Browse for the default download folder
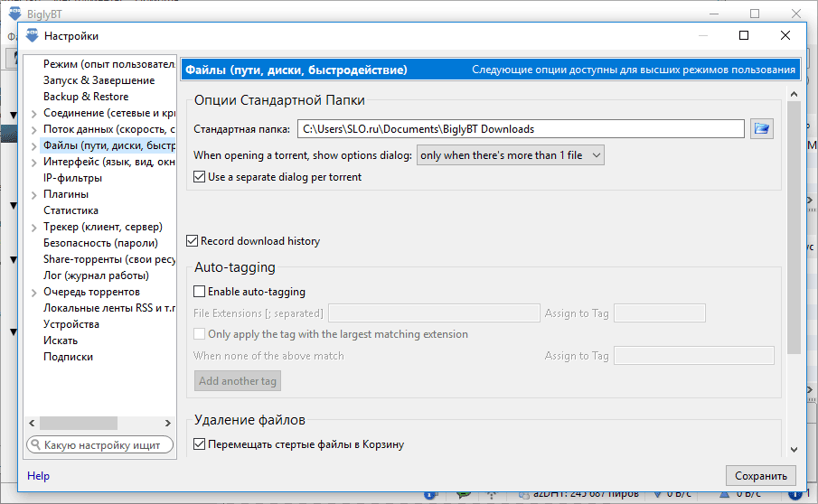The image size is (818, 504). pyautogui.click(x=762, y=129)
